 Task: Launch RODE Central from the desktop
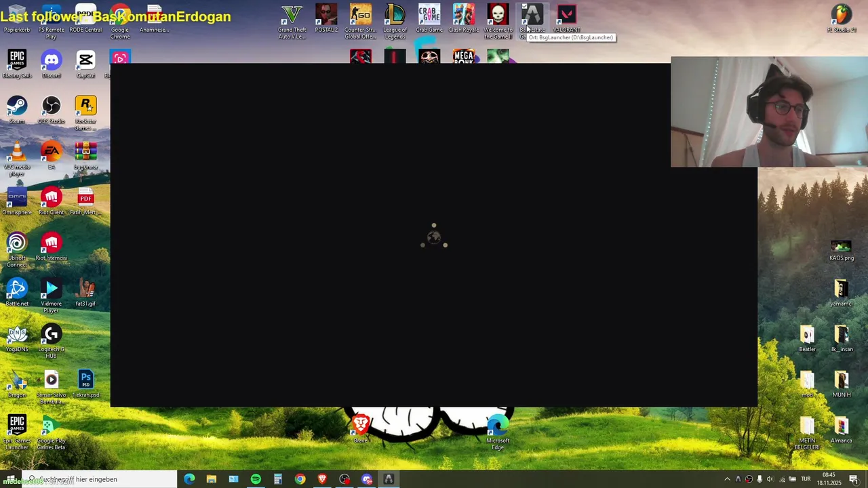pyautogui.click(x=85, y=18)
